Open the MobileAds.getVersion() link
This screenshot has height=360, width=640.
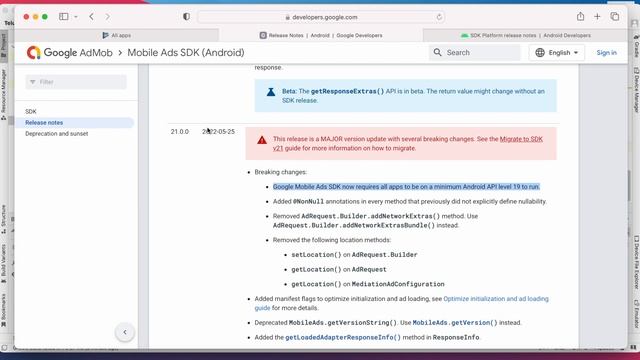pos(455,322)
